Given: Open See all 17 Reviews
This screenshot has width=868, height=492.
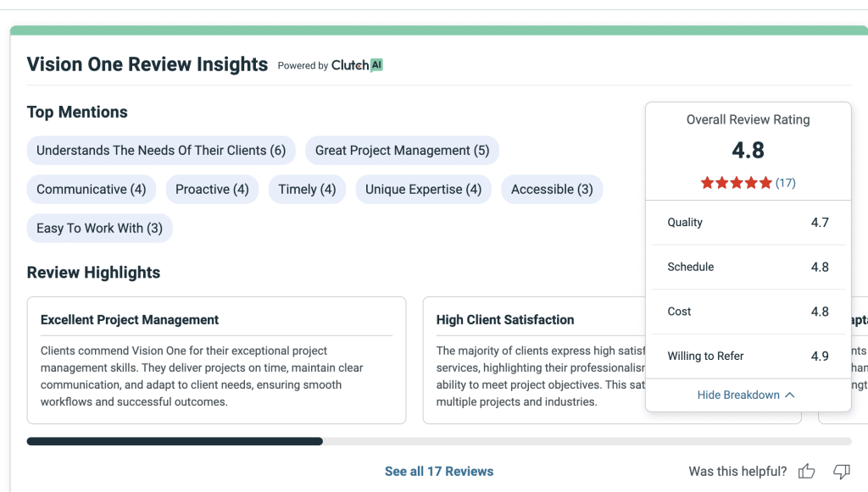Looking at the screenshot, I should 439,471.
